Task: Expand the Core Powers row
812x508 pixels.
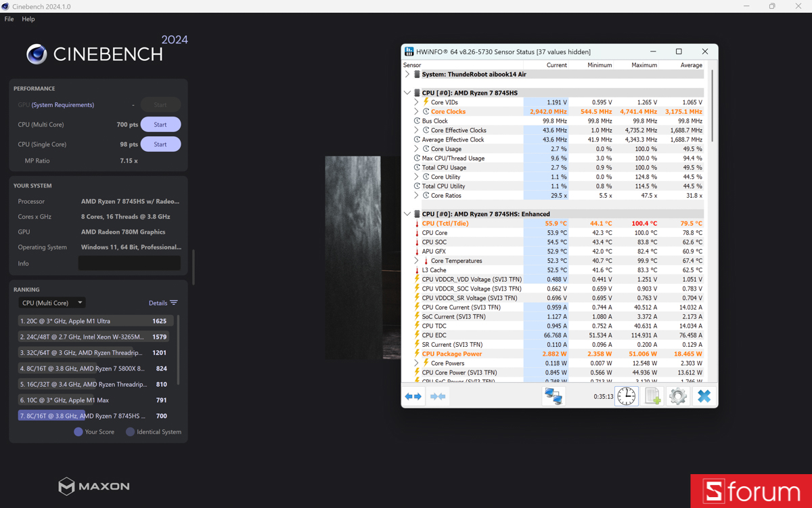Action: pos(417,363)
